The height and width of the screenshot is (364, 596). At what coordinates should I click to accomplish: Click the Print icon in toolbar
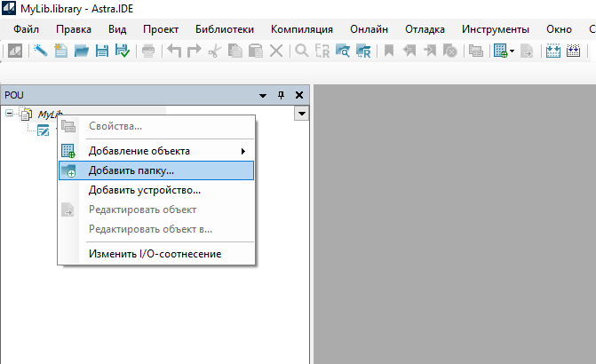click(147, 51)
